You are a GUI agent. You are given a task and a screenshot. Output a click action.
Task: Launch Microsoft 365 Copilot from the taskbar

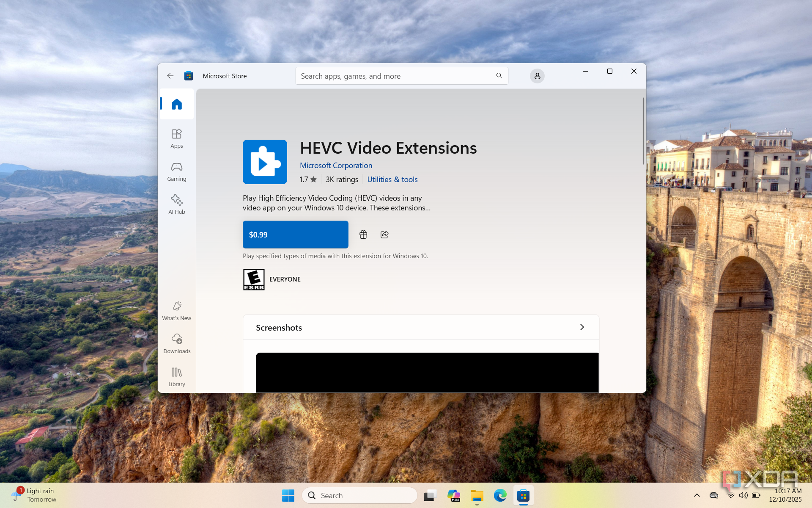pos(454,495)
